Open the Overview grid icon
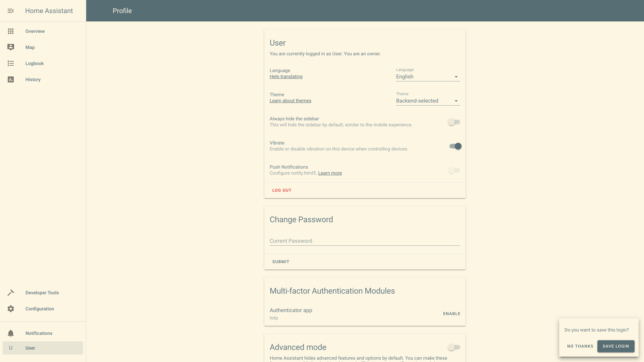644x362 pixels. [x=11, y=31]
